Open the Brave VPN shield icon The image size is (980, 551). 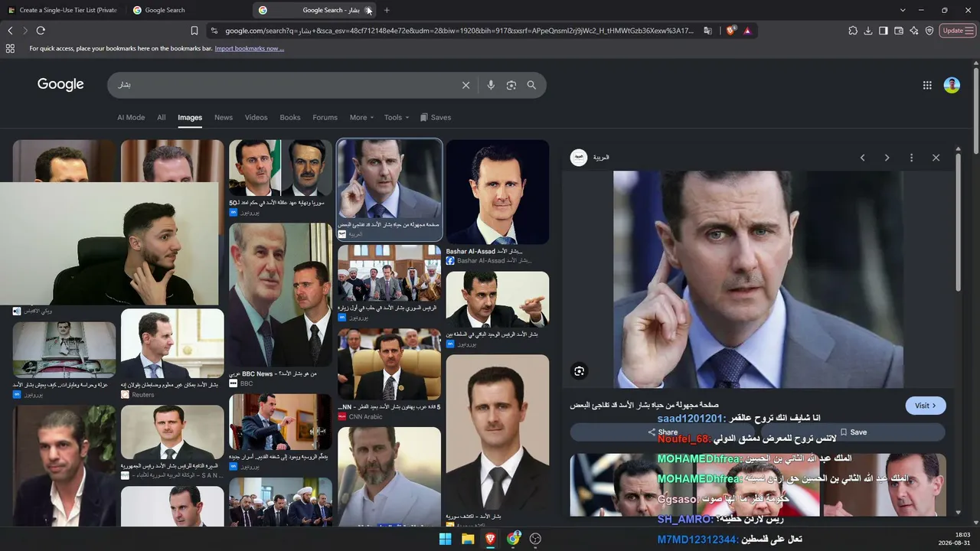tap(929, 31)
